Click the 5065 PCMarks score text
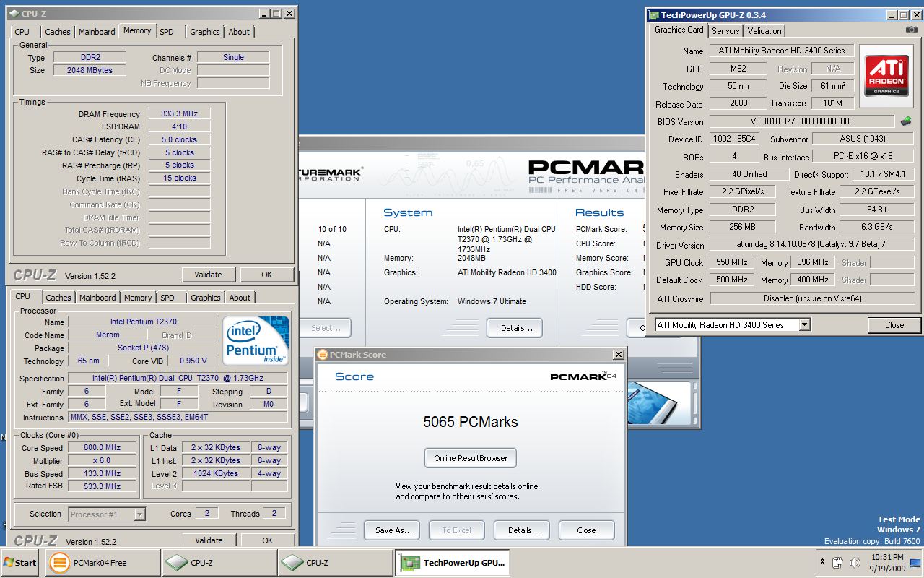Image resolution: width=924 pixels, height=578 pixels. tap(471, 422)
